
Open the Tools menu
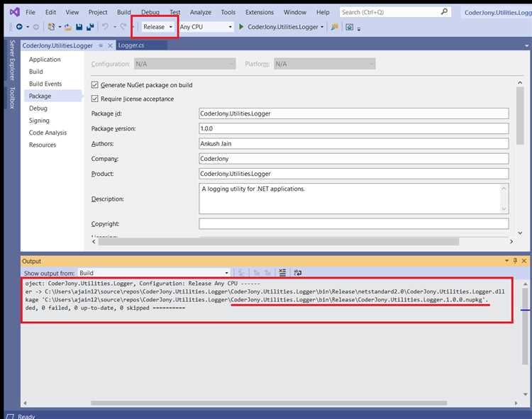228,12
